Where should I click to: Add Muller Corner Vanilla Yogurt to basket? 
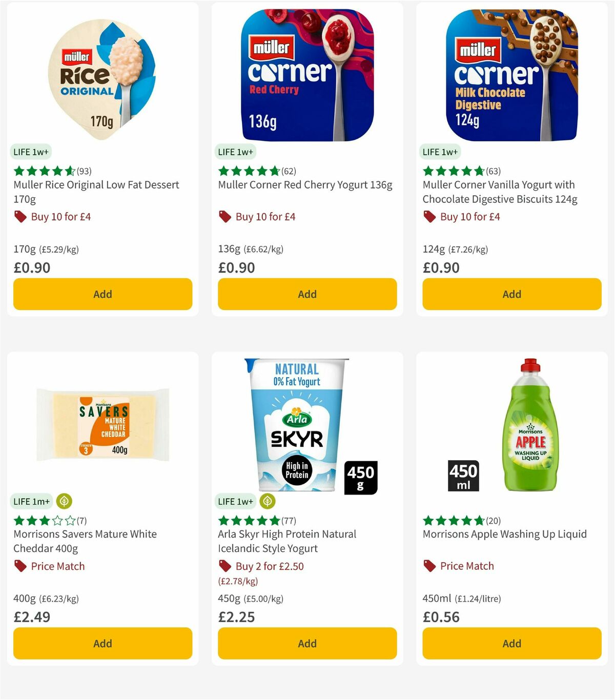pyautogui.click(x=511, y=294)
